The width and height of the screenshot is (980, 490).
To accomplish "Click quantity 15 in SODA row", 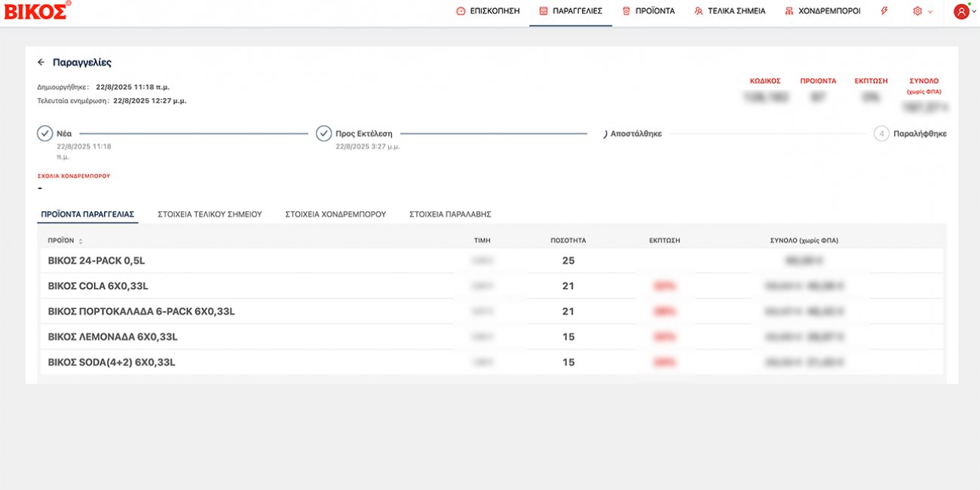I will pyautogui.click(x=568, y=363).
